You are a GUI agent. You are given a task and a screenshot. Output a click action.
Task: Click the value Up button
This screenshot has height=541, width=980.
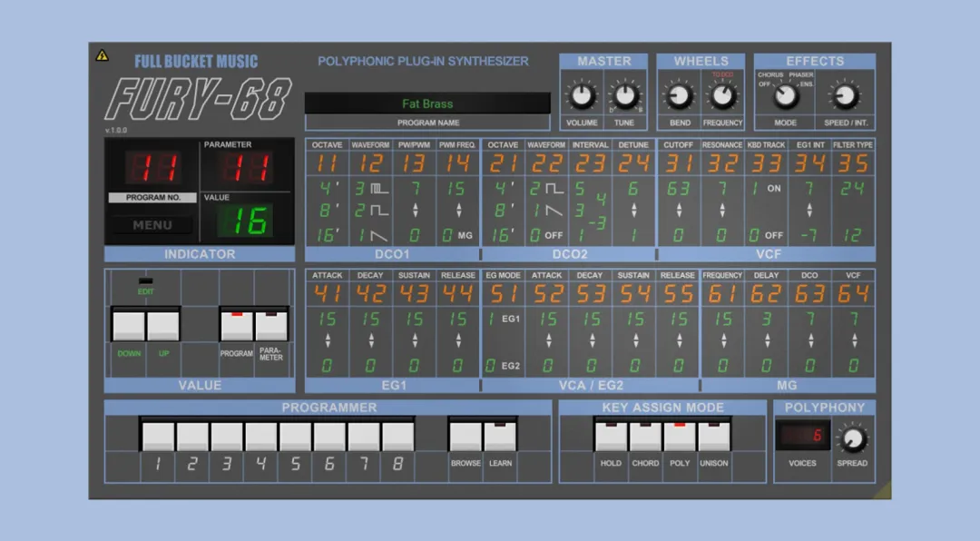coord(163,326)
